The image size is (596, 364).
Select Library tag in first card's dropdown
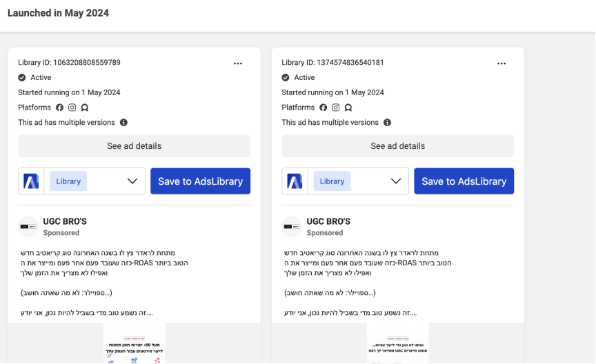[68, 181]
